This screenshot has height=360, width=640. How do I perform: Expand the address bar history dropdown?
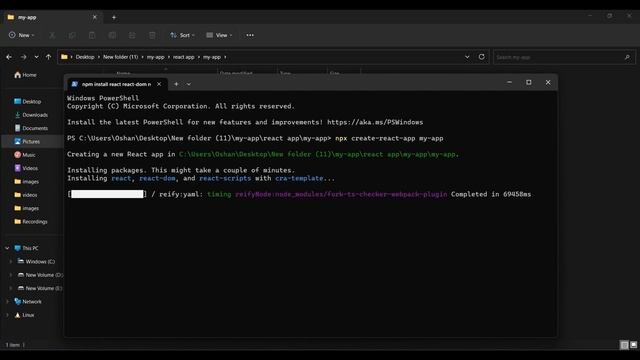click(467, 57)
